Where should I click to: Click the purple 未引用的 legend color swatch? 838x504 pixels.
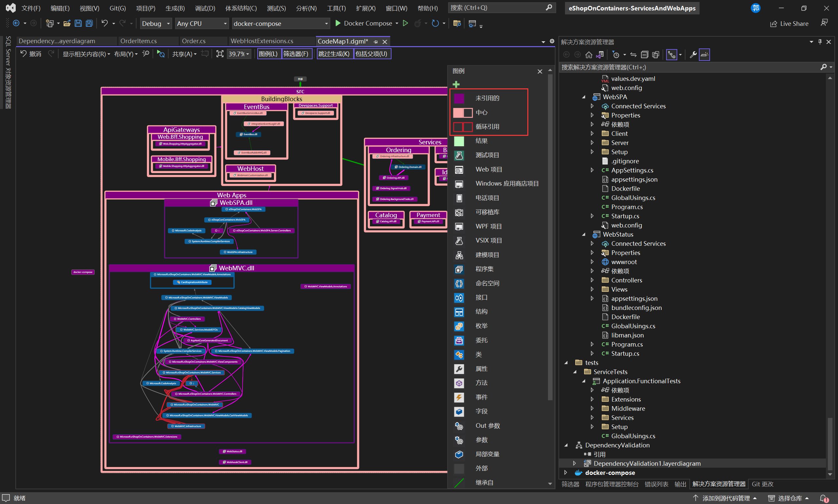pos(459,98)
